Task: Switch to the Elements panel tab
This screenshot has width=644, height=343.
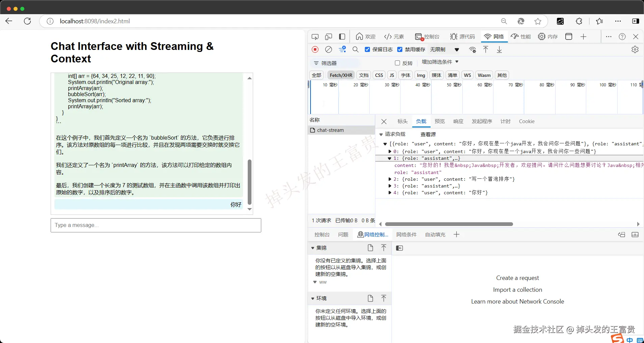Action: tap(394, 36)
